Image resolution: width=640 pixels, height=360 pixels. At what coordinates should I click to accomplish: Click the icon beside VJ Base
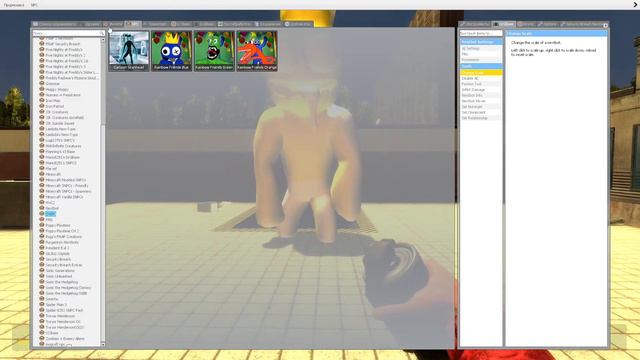point(42,333)
